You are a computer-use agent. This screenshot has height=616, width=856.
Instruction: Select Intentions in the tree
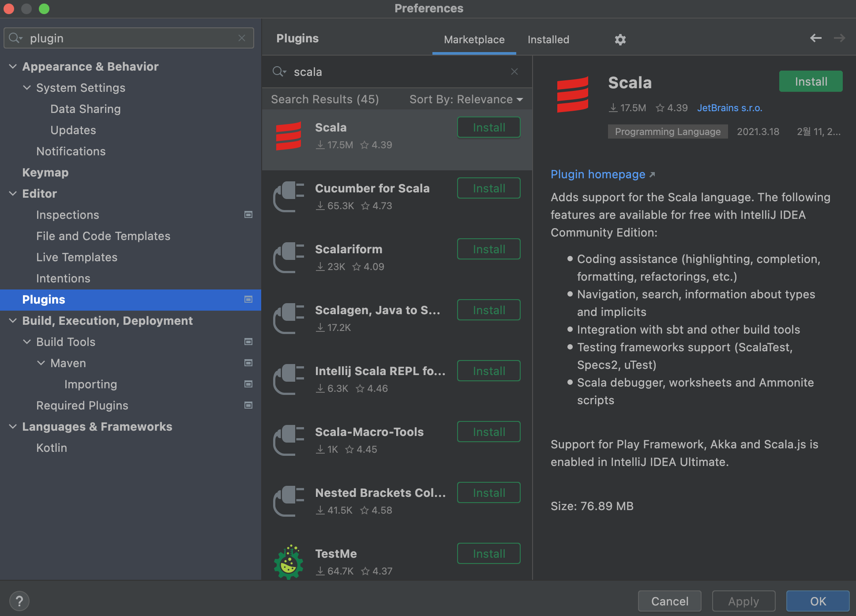63,278
